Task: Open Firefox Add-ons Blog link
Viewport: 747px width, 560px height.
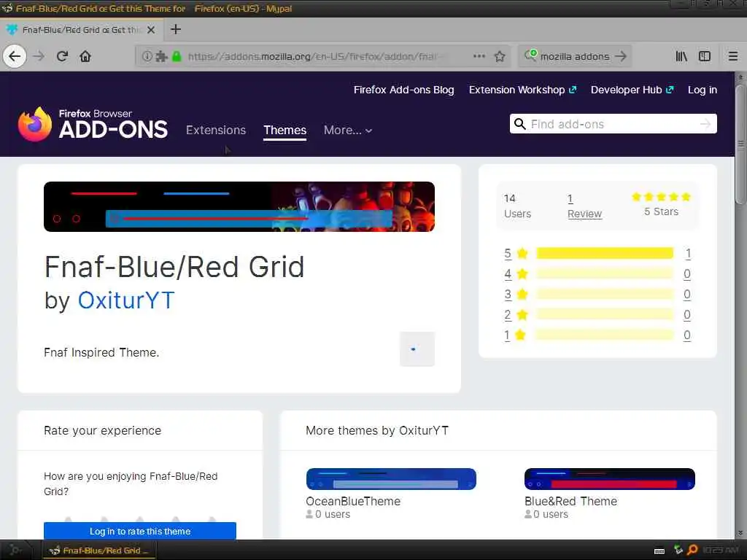Action: pyautogui.click(x=403, y=90)
